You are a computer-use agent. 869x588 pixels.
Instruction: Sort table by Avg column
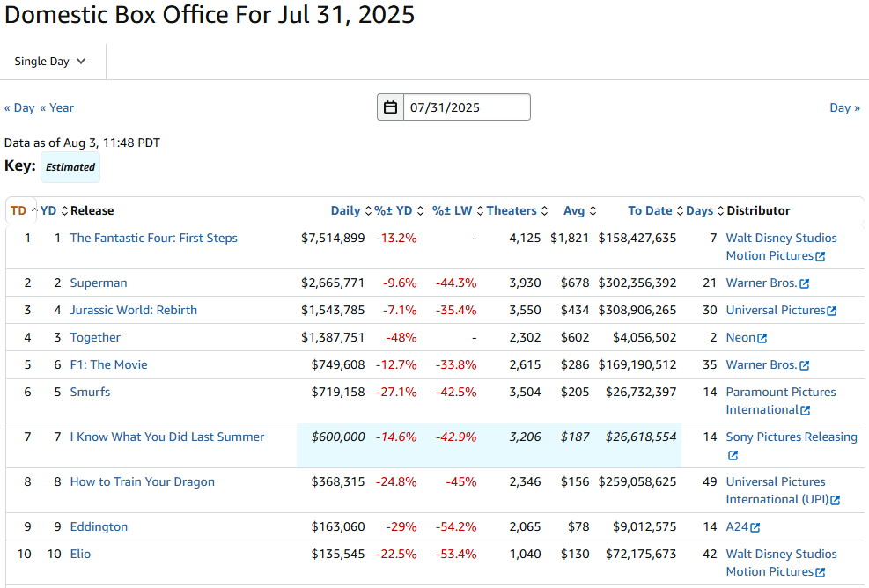(579, 210)
